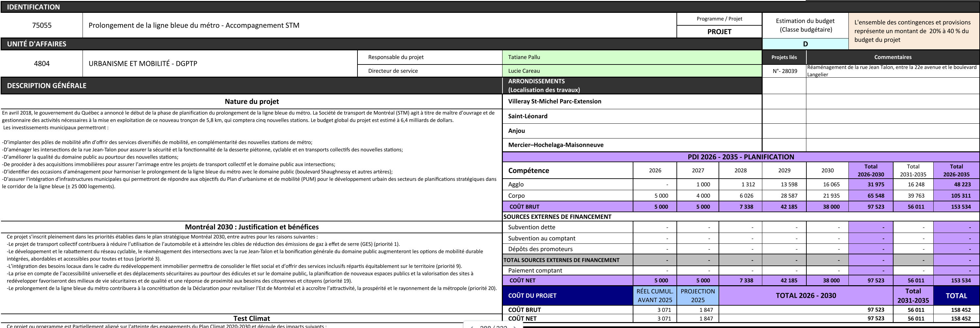Go to the next page arrow
This screenshot has width=980, height=328.
tap(515, 327)
